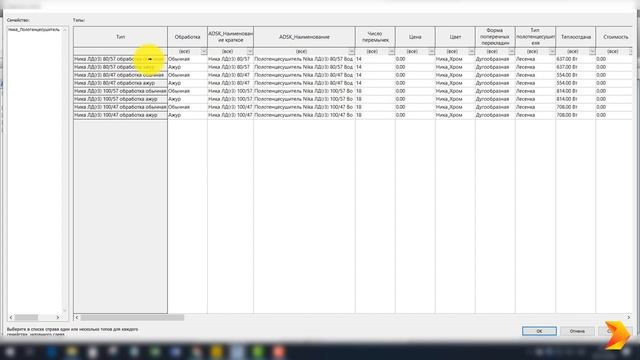Click the Отмена button
Viewport: 640px width, 360px height.
click(x=577, y=331)
